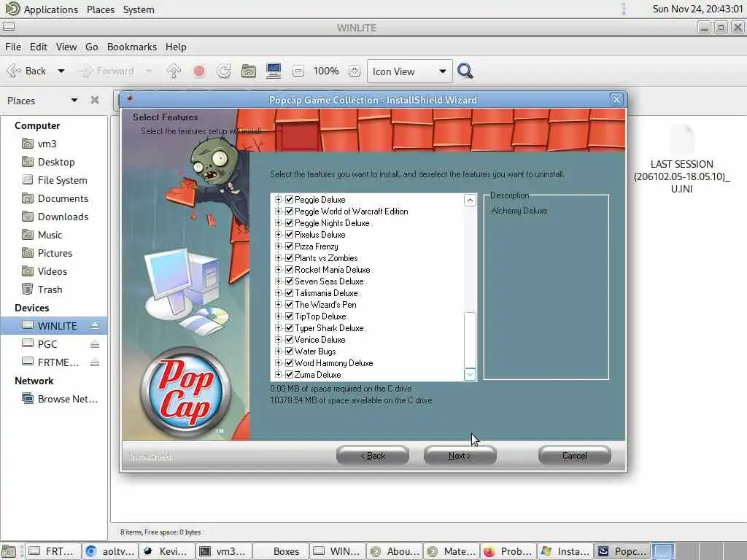This screenshot has height=560, width=747.
Task: Click the feature list scrollbar thumb
Action: [470, 340]
